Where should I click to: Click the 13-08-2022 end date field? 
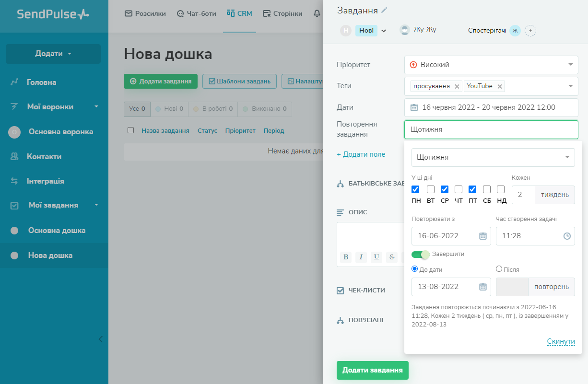tap(451, 287)
